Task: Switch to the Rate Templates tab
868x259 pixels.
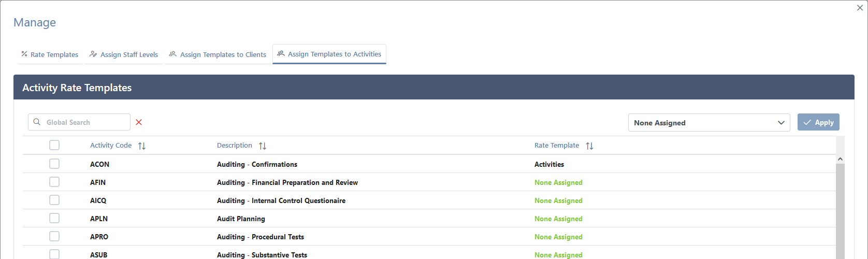Action: (x=50, y=54)
